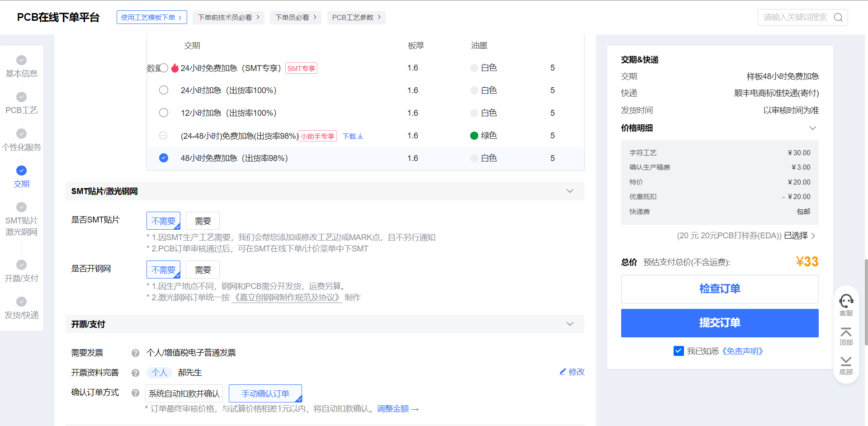
Task: Click the hot flame icon on SMT专享 row
Action: [x=175, y=68]
